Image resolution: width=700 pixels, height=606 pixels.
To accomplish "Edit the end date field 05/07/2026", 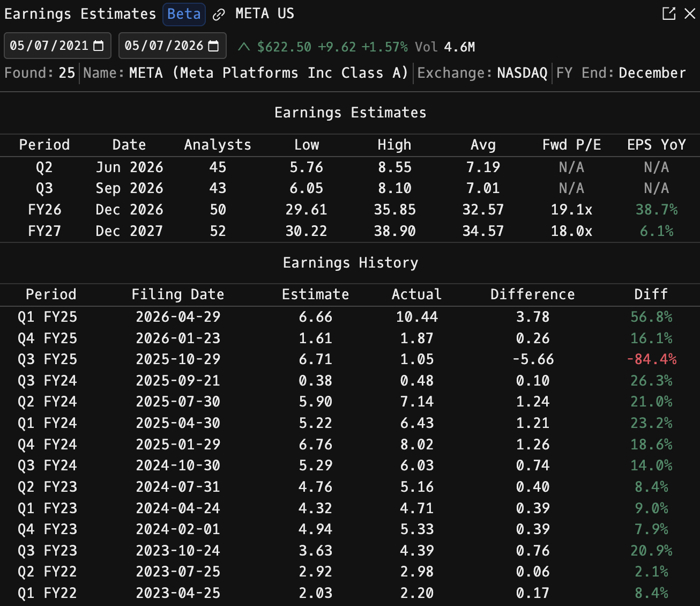I will click(x=172, y=46).
